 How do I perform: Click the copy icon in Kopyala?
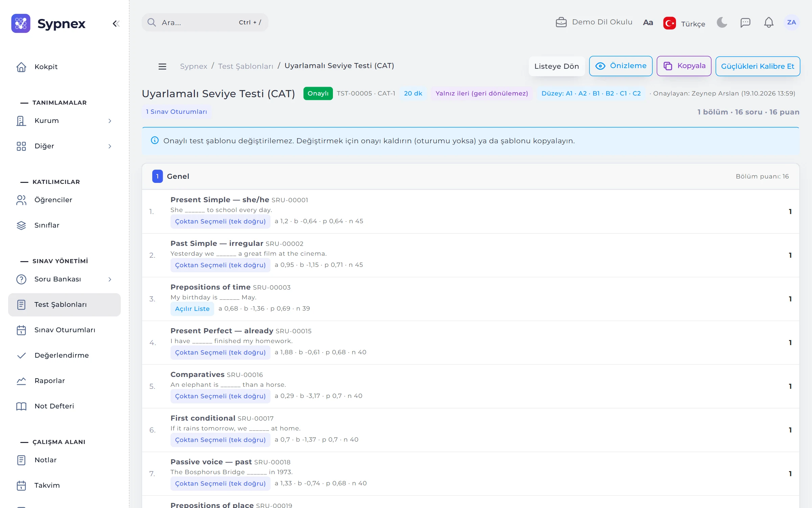tap(668, 66)
